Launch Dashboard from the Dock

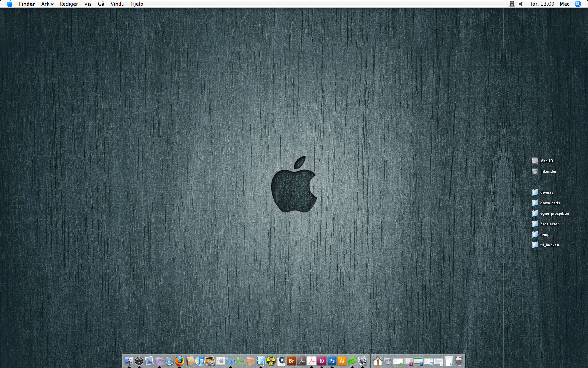point(139,361)
